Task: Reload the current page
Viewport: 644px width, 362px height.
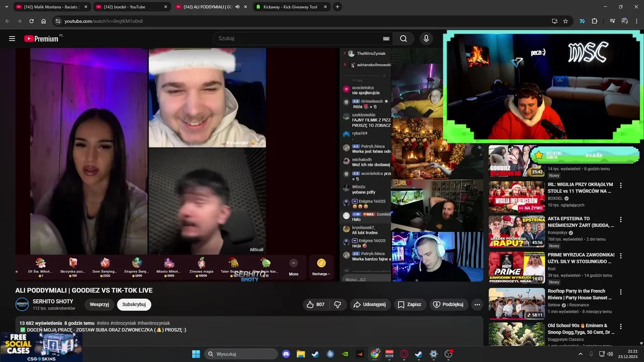Action: 31,21
